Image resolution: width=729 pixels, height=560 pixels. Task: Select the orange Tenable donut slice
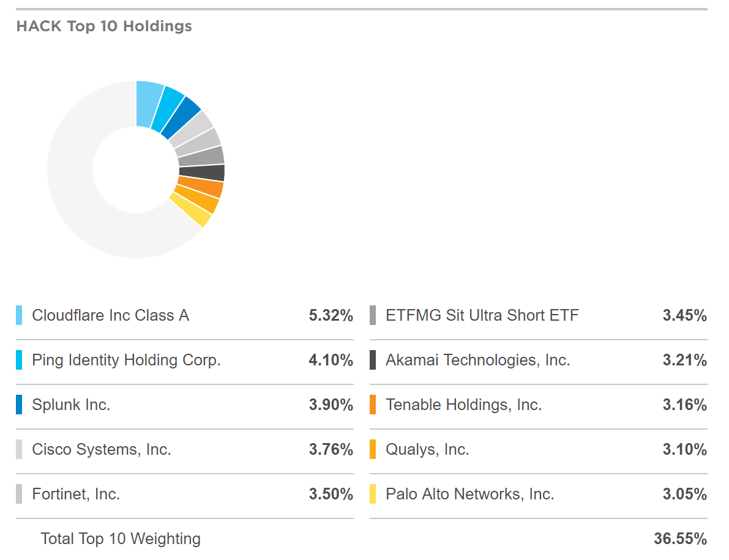pos(200,187)
